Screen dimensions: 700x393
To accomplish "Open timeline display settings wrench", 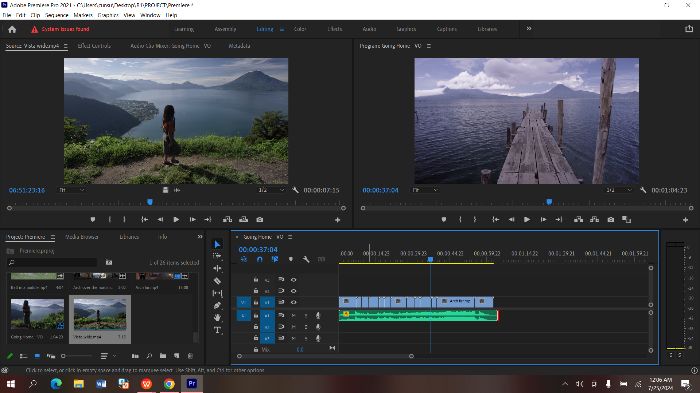I will (306, 259).
